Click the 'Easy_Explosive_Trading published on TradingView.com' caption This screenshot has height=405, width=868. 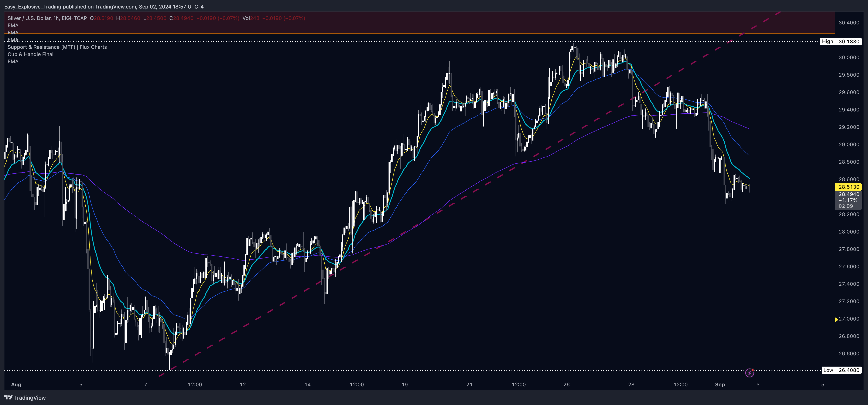tap(70, 7)
